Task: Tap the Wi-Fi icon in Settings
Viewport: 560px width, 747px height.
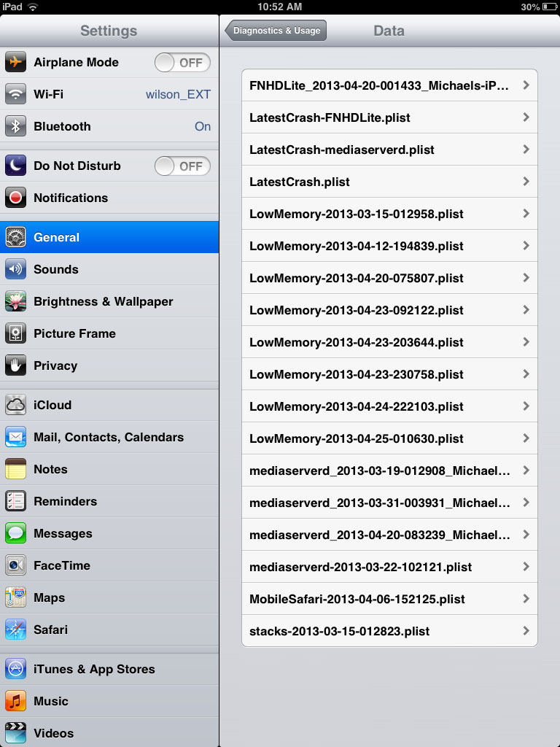Action: pos(15,94)
